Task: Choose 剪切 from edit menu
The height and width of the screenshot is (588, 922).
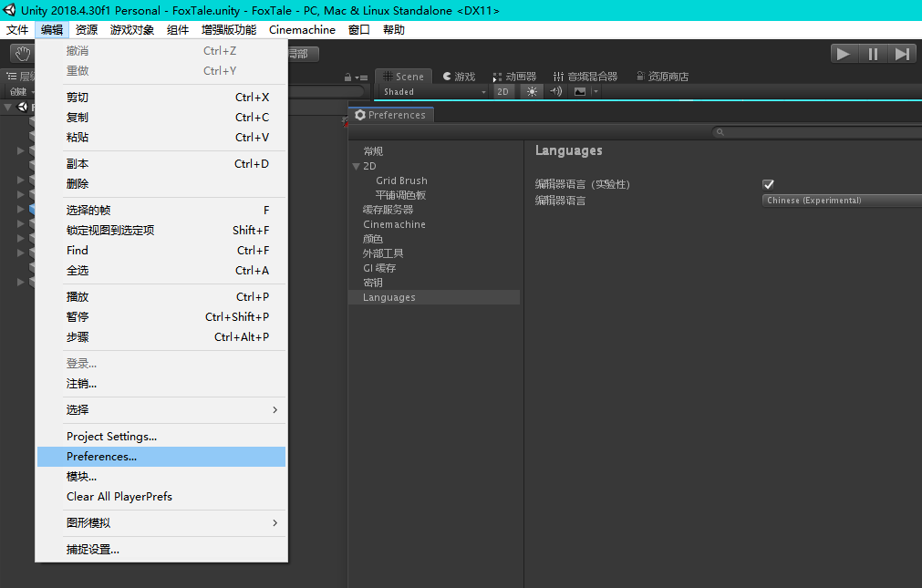Action: 161,97
